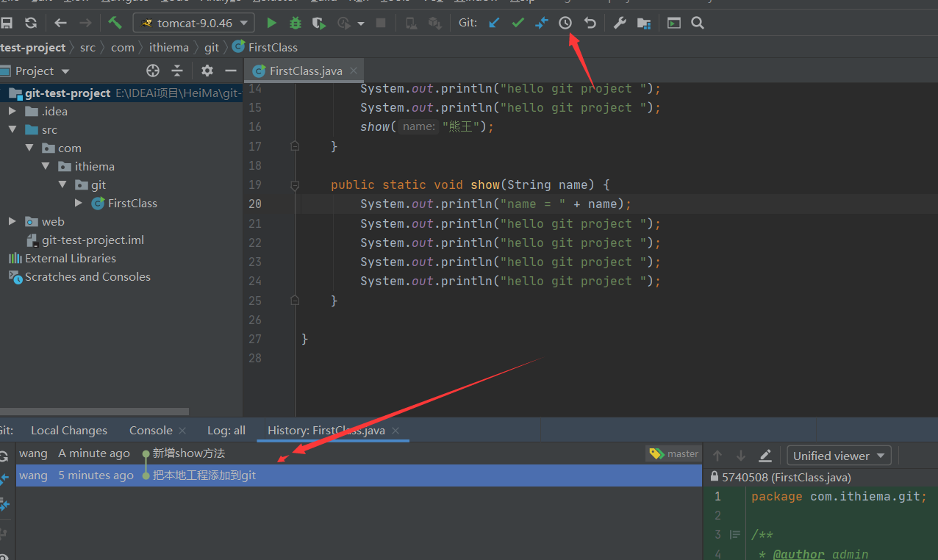This screenshot has width=938, height=560.
Task: Click the Synchronize/reload icon in toolbar
Action: click(x=30, y=23)
